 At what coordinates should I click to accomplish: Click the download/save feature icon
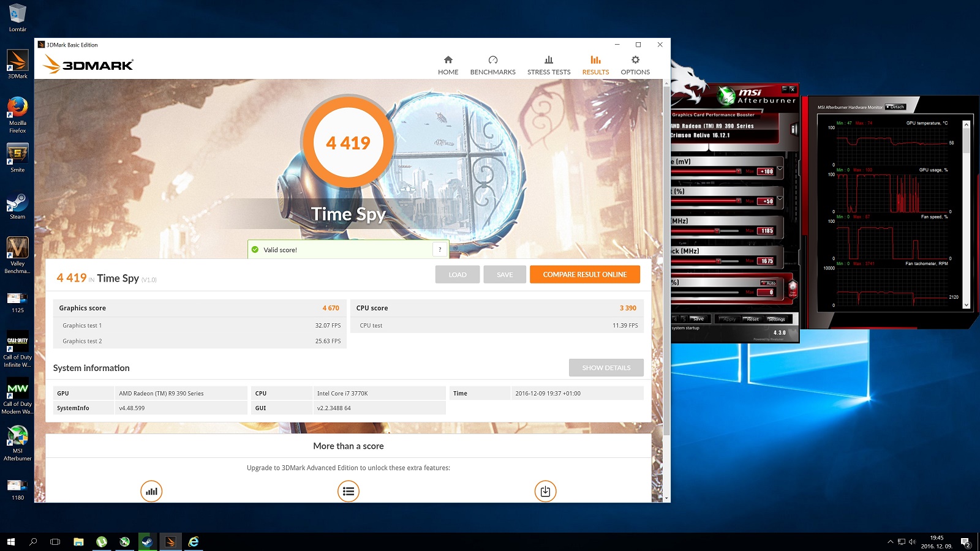pyautogui.click(x=545, y=491)
